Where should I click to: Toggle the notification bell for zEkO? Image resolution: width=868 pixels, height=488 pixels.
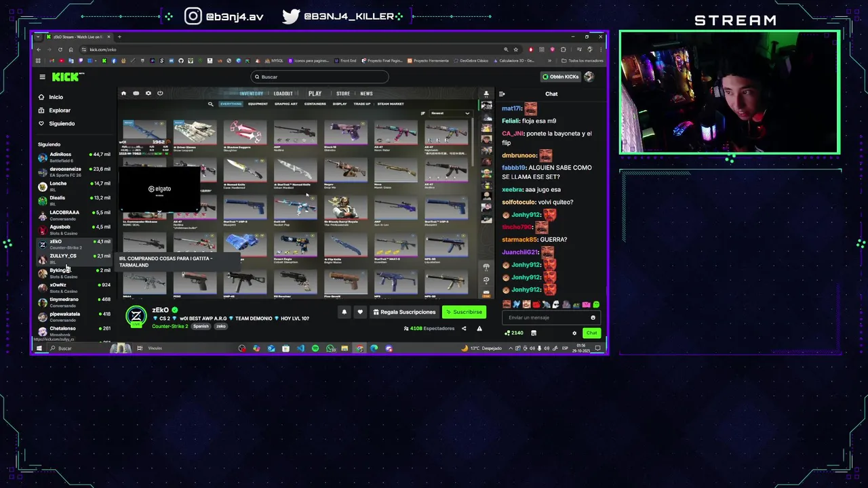pyautogui.click(x=344, y=312)
